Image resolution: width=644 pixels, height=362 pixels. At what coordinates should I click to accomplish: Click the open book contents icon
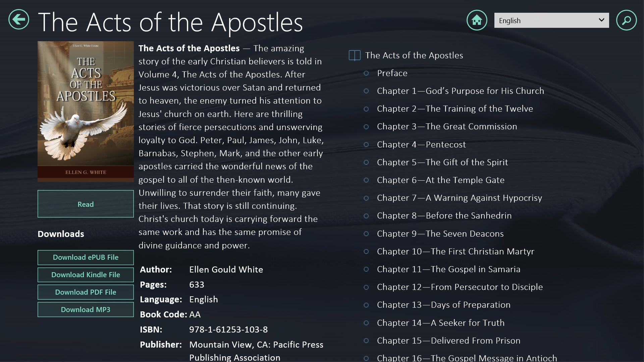(x=355, y=55)
